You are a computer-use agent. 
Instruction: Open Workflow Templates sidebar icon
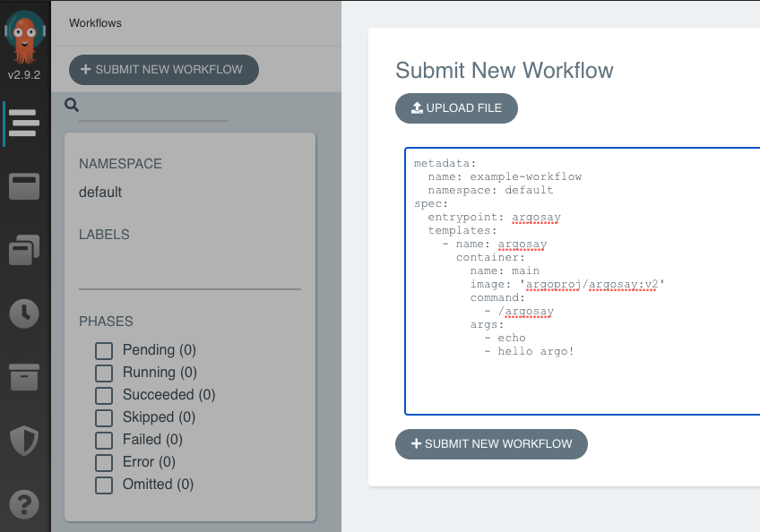[x=24, y=186]
